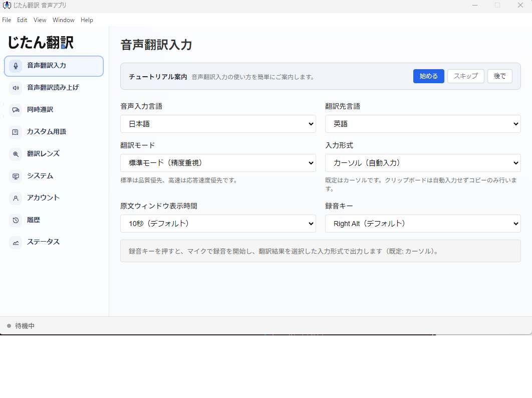Screen dimensions: 532x398
Task: Open the 原文ウィンドウ表示時間 dropdown
Action: pyautogui.click(x=218, y=224)
